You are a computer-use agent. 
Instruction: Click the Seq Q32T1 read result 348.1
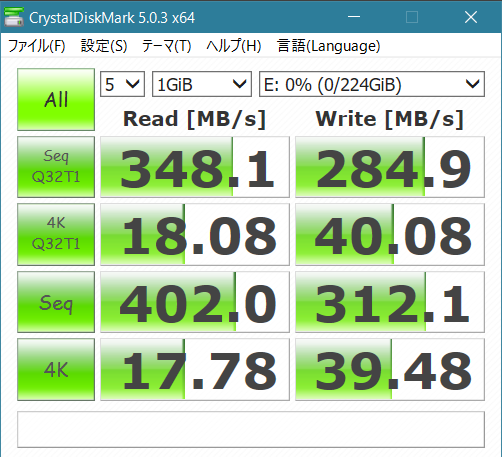tap(195, 167)
